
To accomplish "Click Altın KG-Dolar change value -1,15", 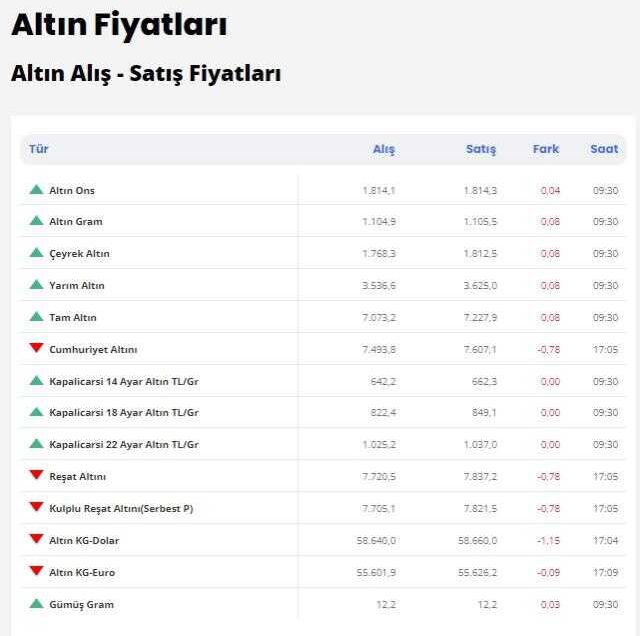I will click(549, 540).
